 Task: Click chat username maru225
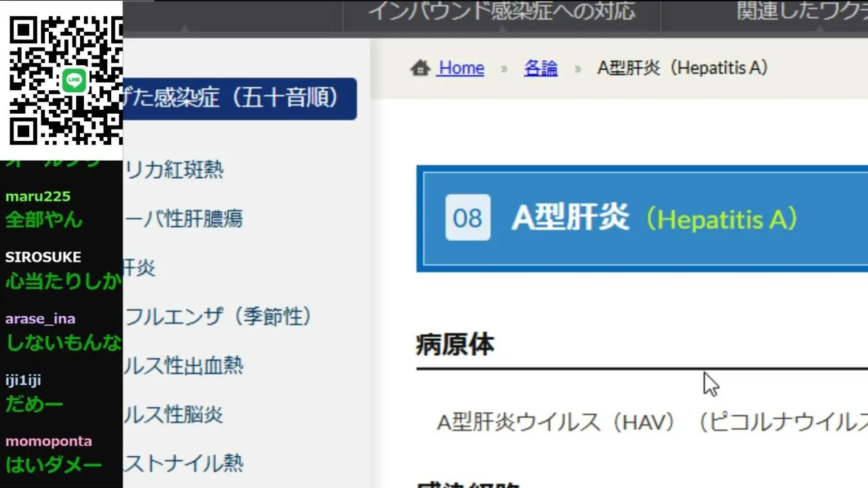coord(38,197)
